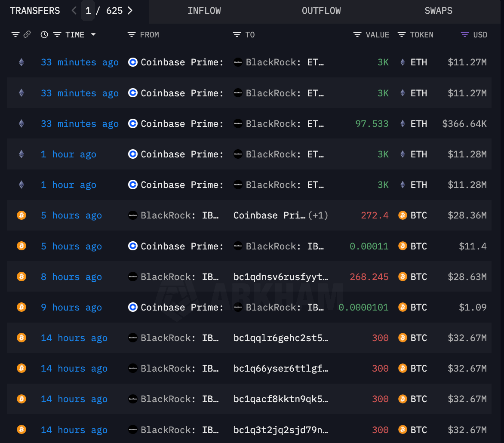Screen dimensions: 504x443
Task: Click address bc1q3t2jq2sjd79n…
Action: tap(281, 430)
